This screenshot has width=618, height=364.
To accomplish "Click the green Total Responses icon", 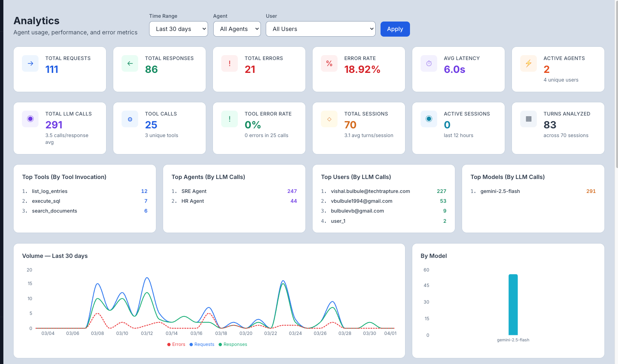I will point(129,63).
